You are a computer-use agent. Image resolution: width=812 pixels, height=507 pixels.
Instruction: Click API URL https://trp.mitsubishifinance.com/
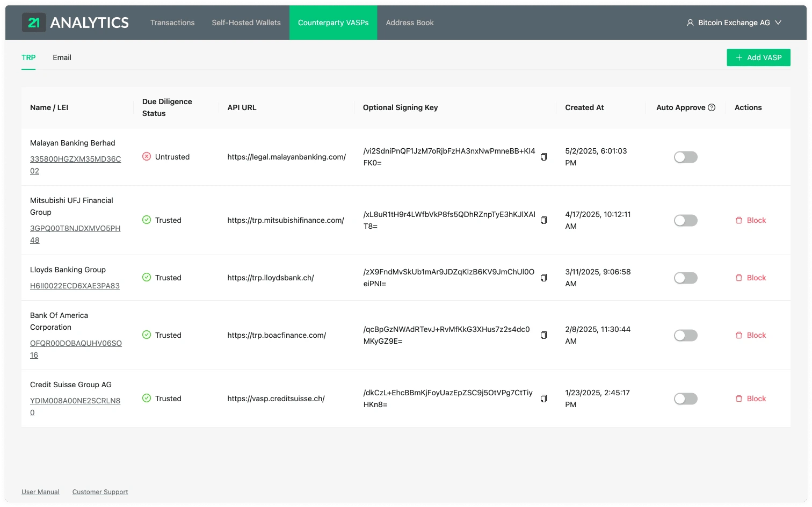tap(285, 220)
